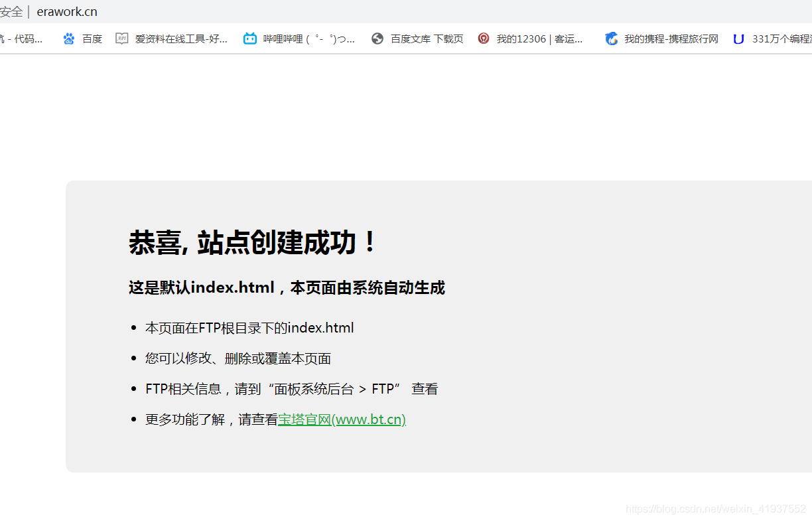This screenshot has height=521, width=812.
Task: Click the dolphin icon beside 我的携程-携程旅行网
Action: (x=611, y=38)
